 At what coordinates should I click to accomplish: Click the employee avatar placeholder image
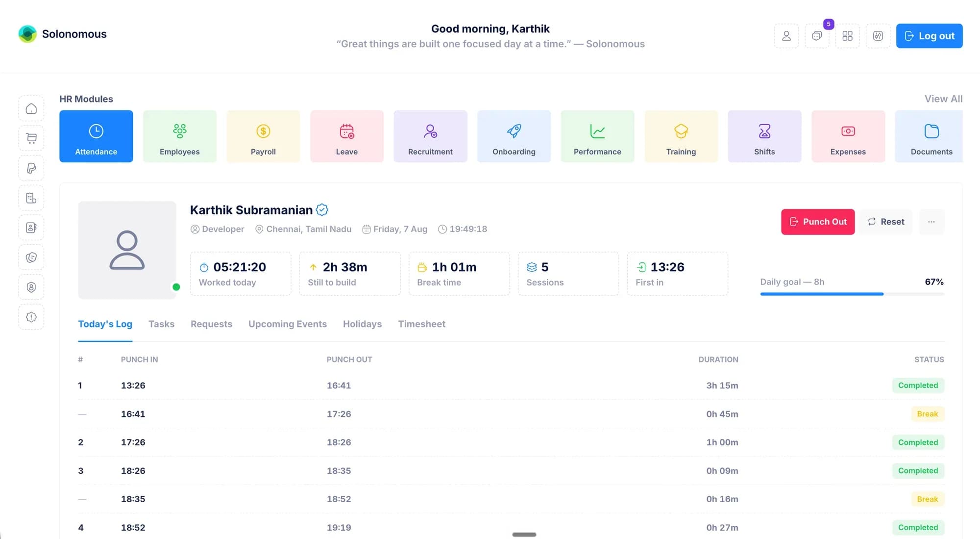(x=127, y=250)
